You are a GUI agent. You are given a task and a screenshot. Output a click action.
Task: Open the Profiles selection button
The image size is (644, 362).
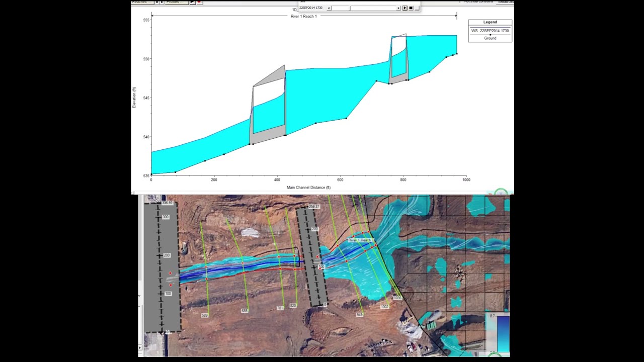(176, 2)
